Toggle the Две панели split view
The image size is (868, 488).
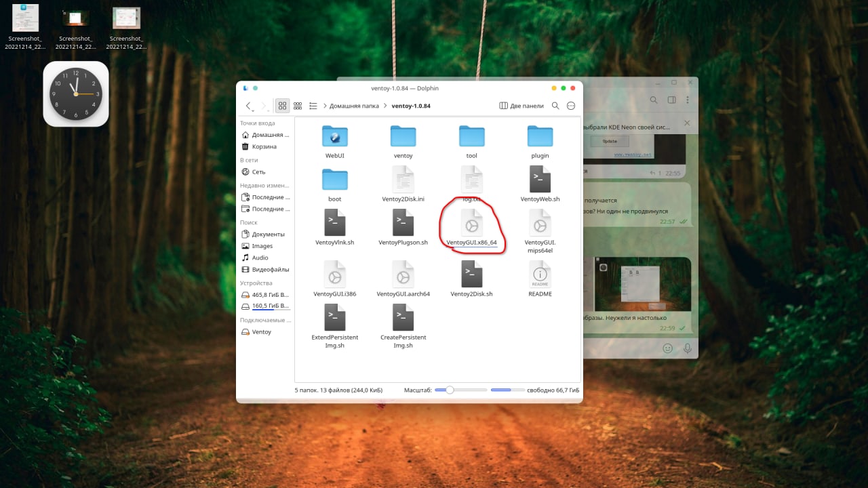(x=521, y=106)
